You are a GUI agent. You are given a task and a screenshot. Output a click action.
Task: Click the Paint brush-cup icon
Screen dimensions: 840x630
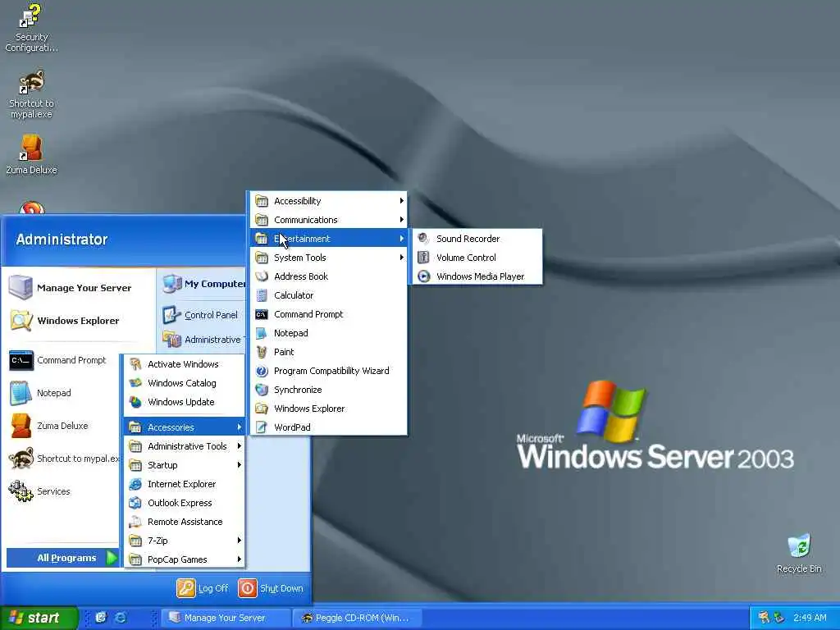[x=262, y=352]
